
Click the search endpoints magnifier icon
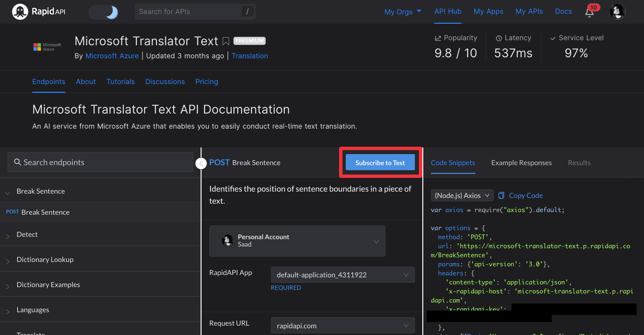click(17, 162)
